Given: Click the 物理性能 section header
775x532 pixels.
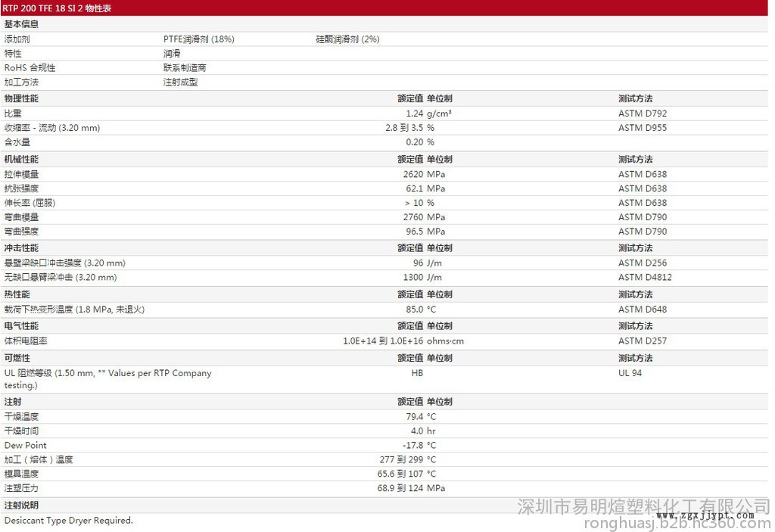Looking at the screenshot, I should coord(21,98).
